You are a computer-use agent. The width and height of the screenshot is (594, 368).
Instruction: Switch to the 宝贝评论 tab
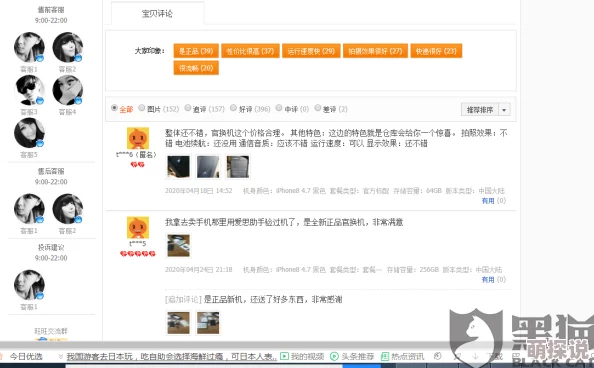click(157, 14)
